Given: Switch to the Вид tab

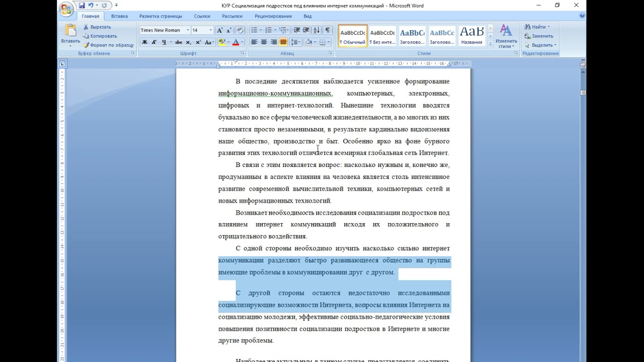Looking at the screenshot, I should pyautogui.click(x=307, y=16).
